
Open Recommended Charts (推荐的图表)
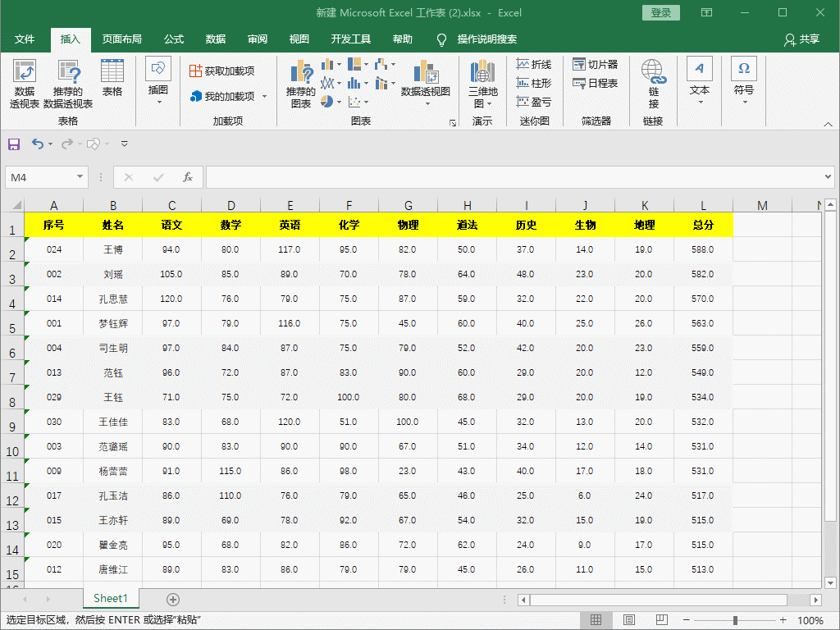point(301,84)
